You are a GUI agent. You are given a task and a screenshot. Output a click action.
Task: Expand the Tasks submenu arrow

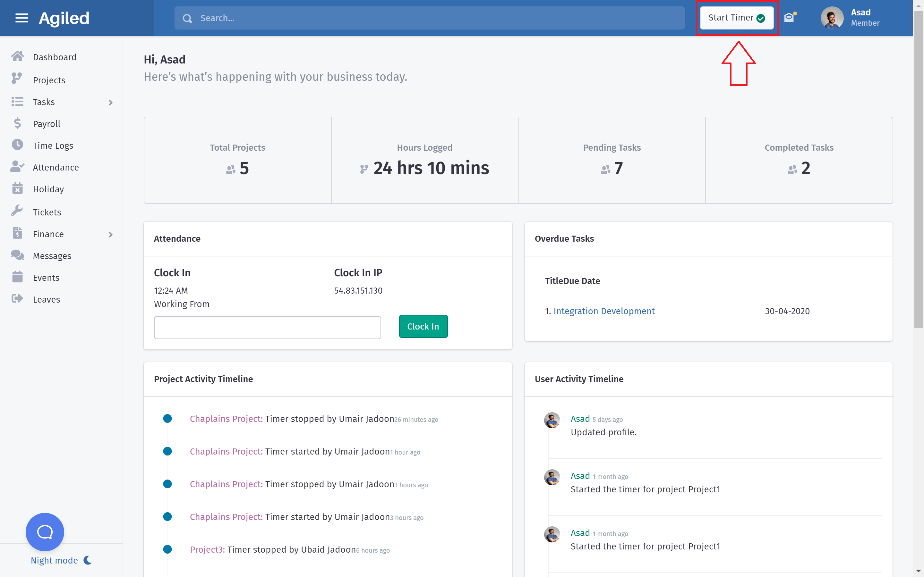tap(111, 102)
